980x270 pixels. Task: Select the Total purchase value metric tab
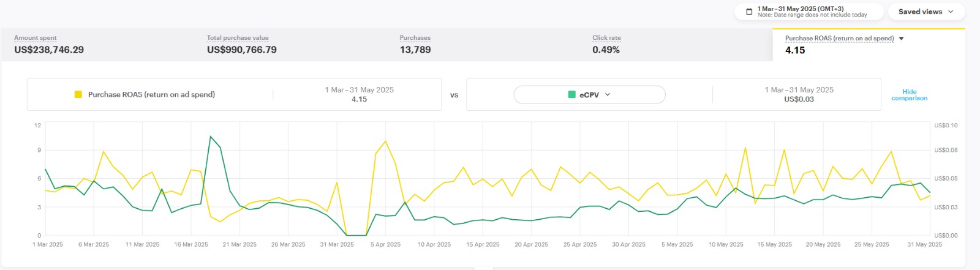click(241, 45)
